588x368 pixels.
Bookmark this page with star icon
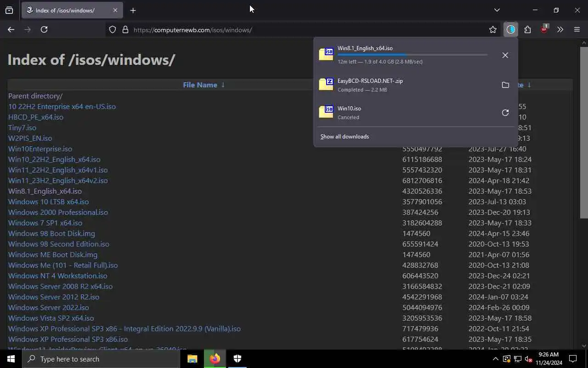point(493,29)
